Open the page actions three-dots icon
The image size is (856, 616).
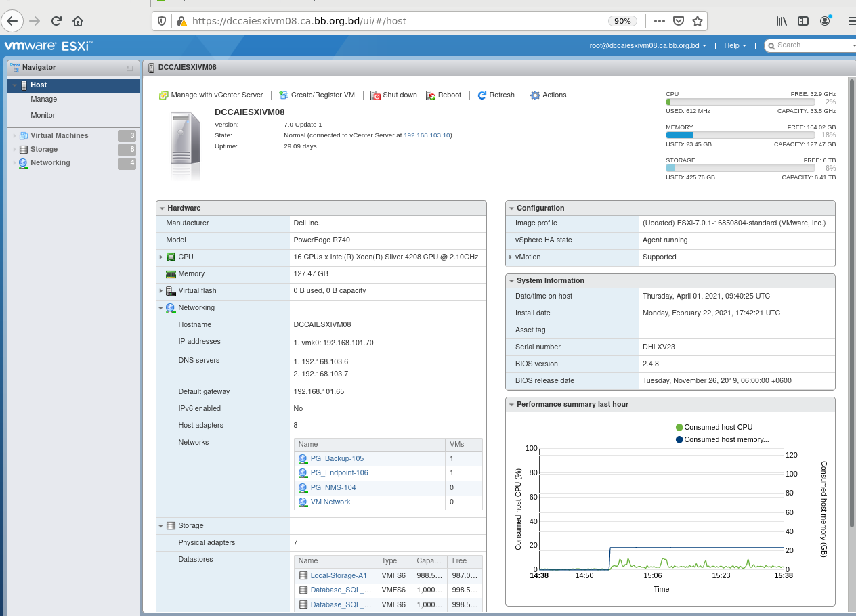point(660,21)
